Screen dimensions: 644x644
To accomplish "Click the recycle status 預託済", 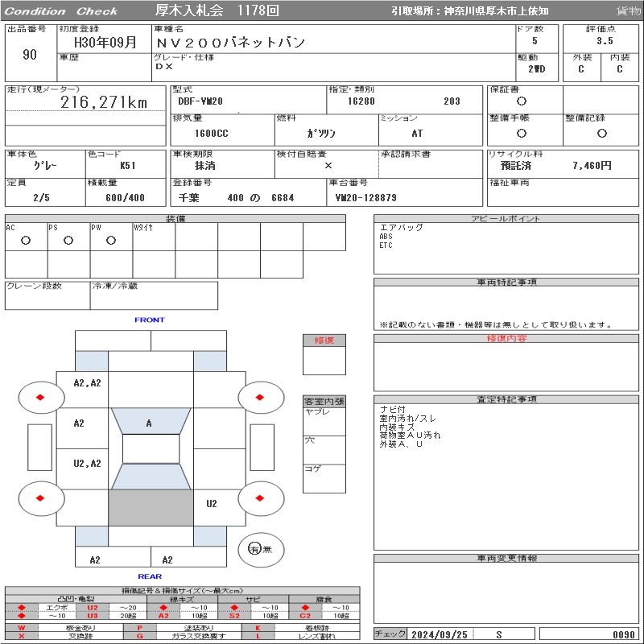I will [516, 166].
